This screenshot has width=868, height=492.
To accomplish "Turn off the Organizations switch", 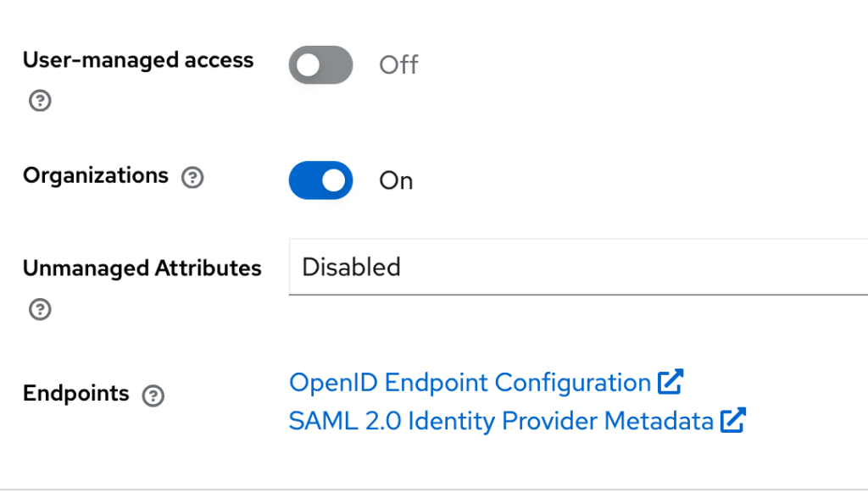I will (x=320, y=180).
